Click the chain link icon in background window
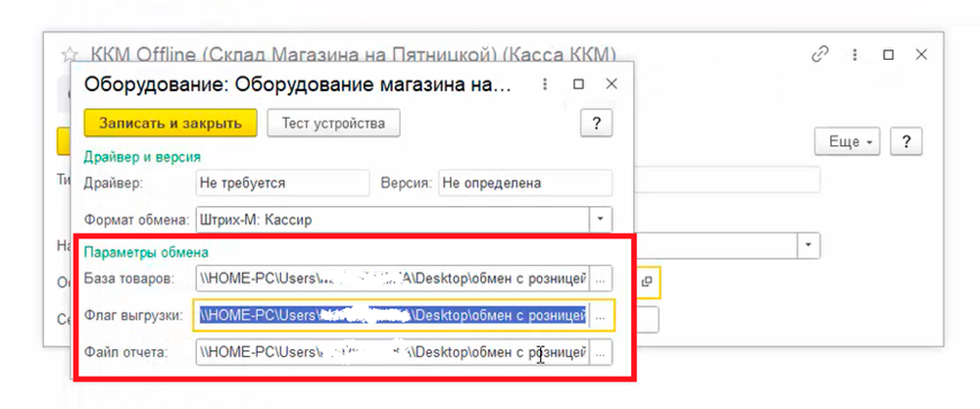This screenshot has height=409, width=980. [820, 55]
